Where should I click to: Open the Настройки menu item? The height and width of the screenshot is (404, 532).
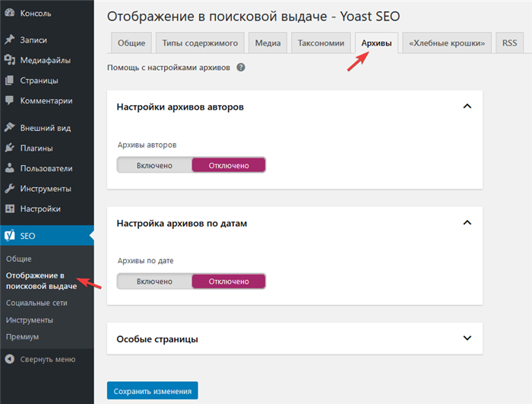47,208
